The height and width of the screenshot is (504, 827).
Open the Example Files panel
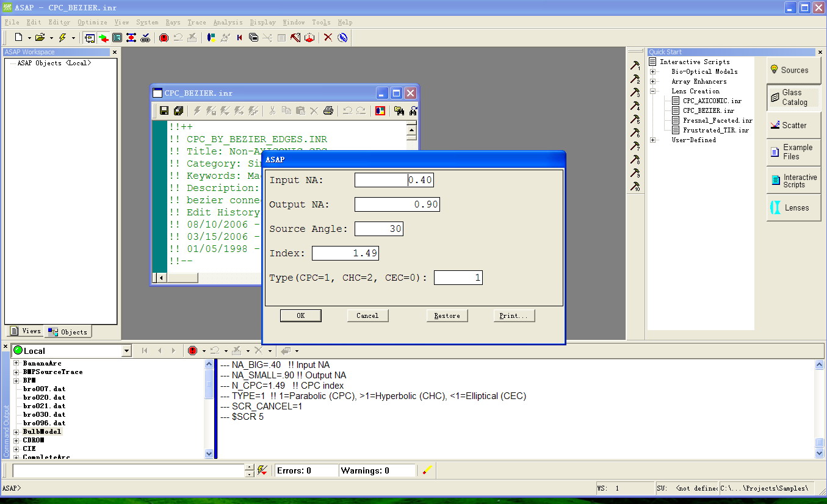click(793, 152)
